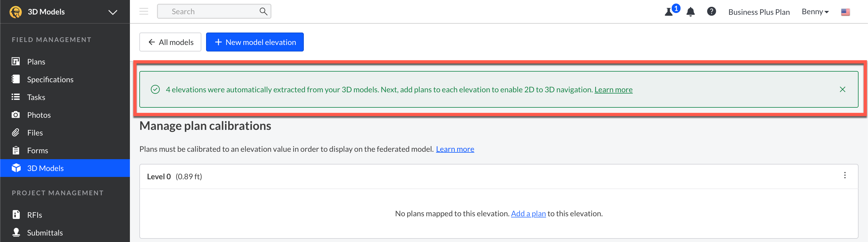Click Learn more in green banner
The image size is (868, 242).
coord(613,90)
